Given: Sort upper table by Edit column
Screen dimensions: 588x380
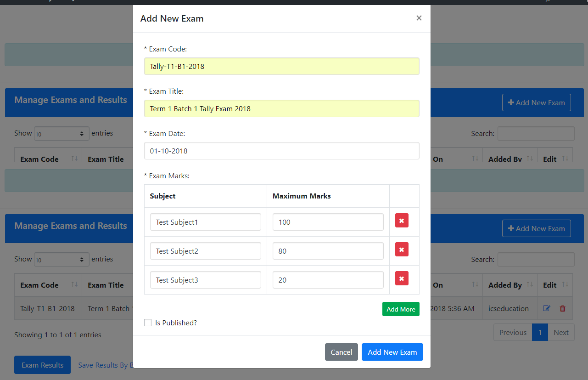Looking at the screenshot, I should point(555,156).
